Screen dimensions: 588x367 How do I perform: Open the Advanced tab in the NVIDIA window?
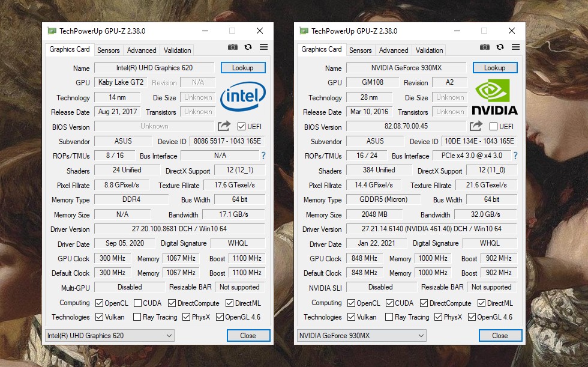point(394,50)
